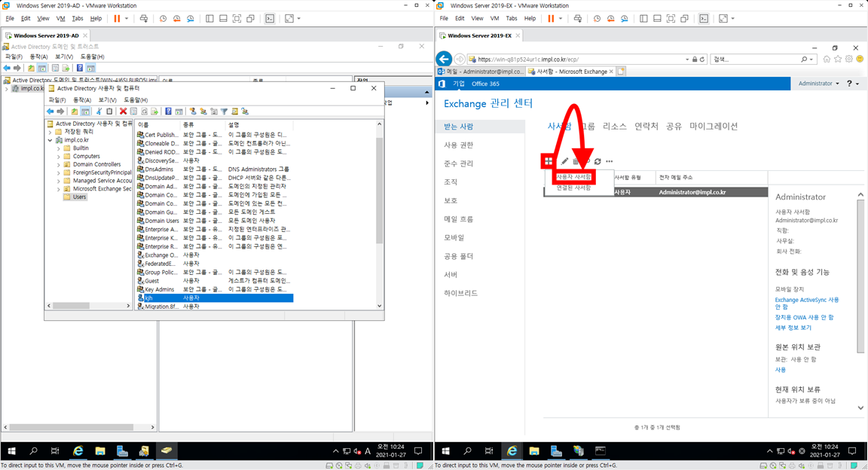Click the Start button in the 2019-EX VM taskbar

tap(445, 451)
